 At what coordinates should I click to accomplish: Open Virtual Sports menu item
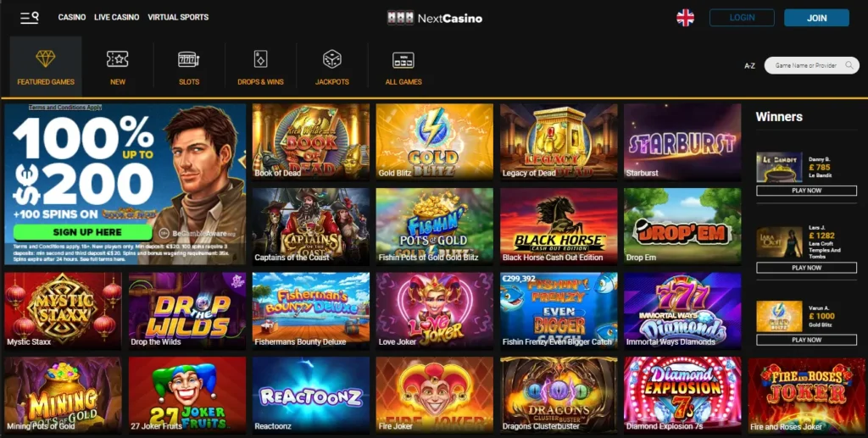pyautogui.click(x=178, y=17)
